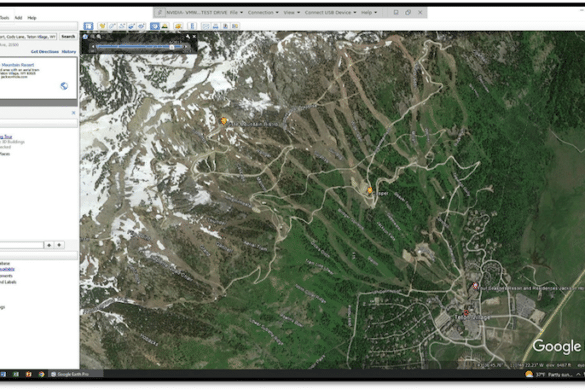The height and width of the screenshot is (390, 585).
Task: Click the Email toolbar icon
Action: pos(206,26)
